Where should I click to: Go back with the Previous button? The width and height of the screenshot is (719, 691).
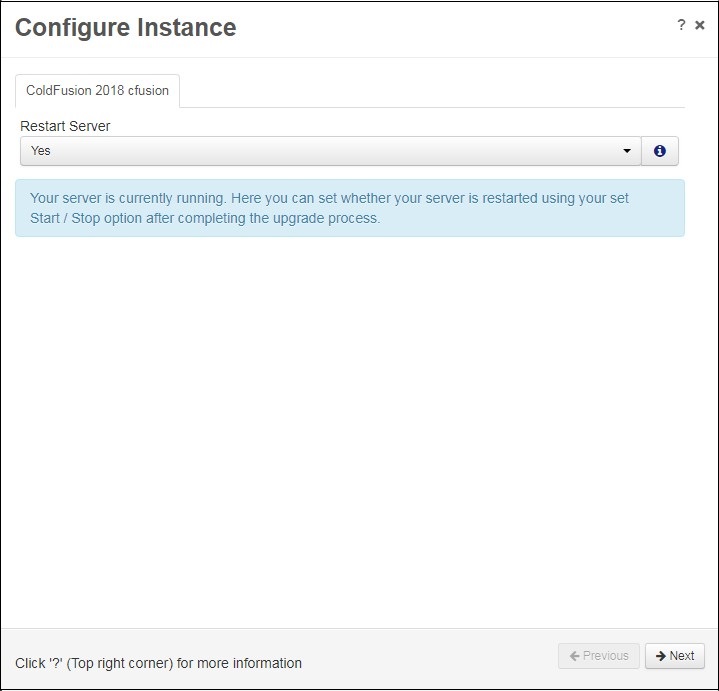coord(598,656)
